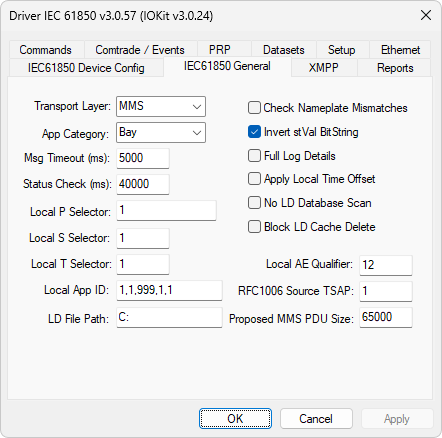This screenshot has height=438, width=442.
Task: Expand the Transport Layer dropdown
Action: pos(161,107)
